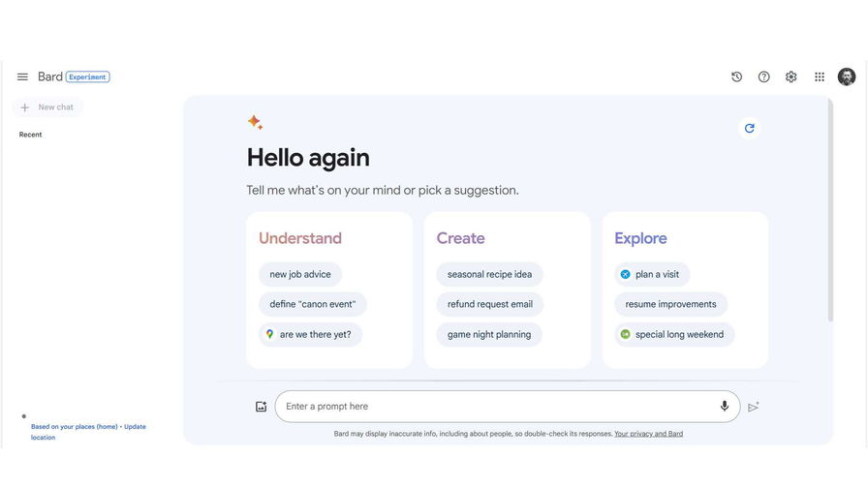Open the Google apps grid

[x=820, y=77]
